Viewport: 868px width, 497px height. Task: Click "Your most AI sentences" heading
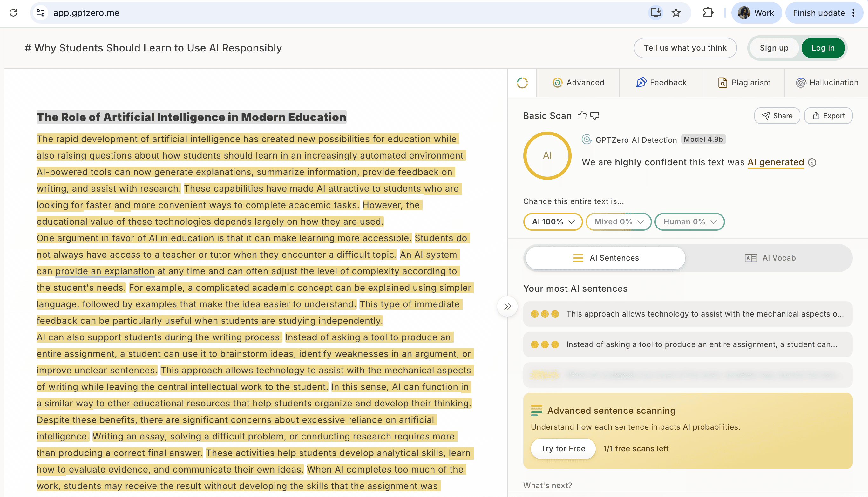(x=575, y=289)
